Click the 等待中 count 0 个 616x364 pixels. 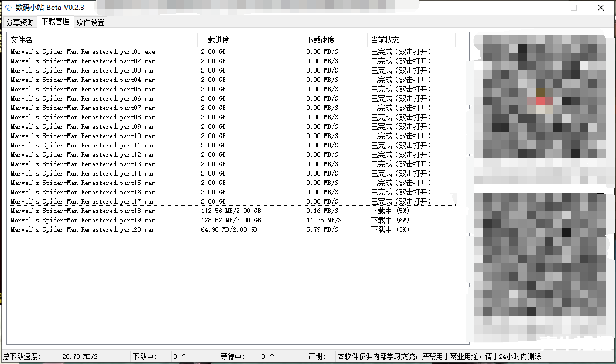click(268, 356)
